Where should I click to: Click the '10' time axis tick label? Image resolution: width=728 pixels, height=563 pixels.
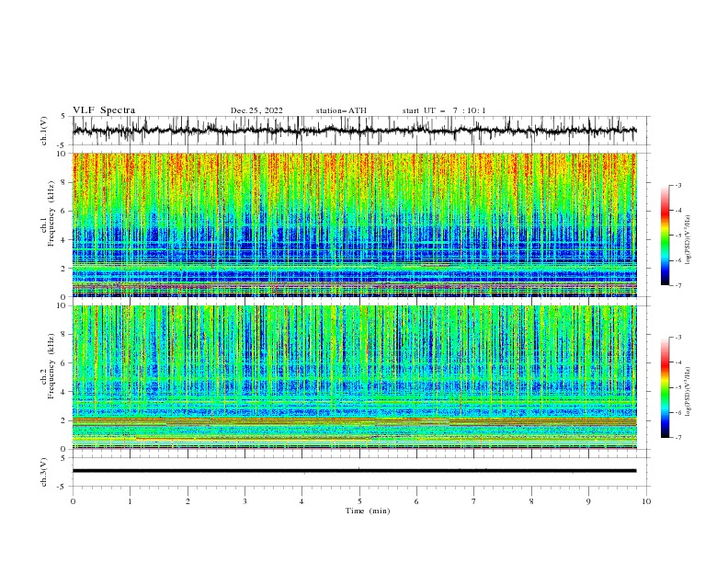(646, 501)
